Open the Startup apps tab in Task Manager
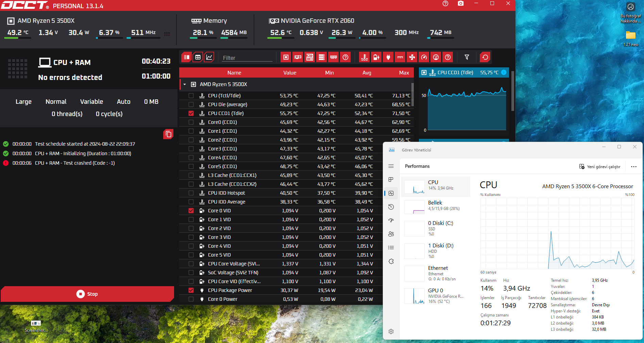 (x=391, y=220)
